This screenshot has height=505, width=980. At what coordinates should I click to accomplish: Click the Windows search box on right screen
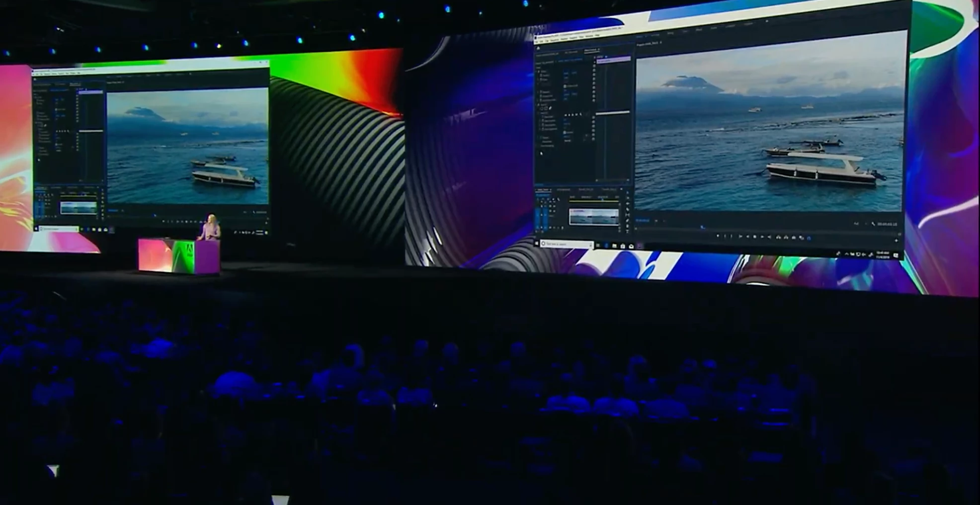click(567, 244)
